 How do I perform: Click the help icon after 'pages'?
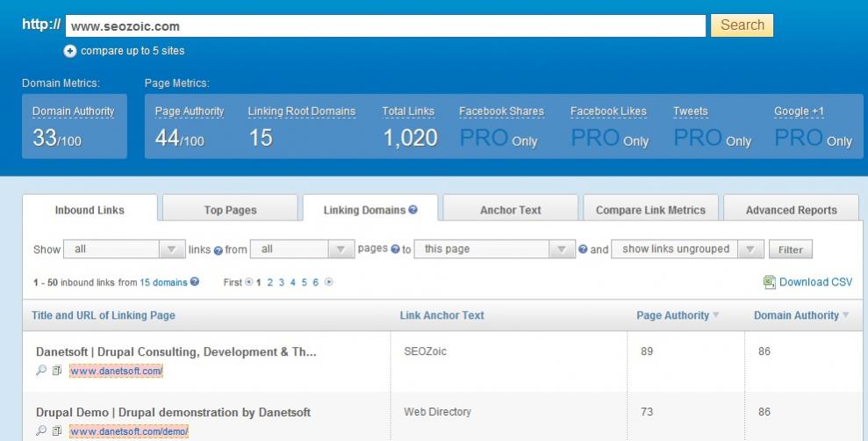[395, 249]
